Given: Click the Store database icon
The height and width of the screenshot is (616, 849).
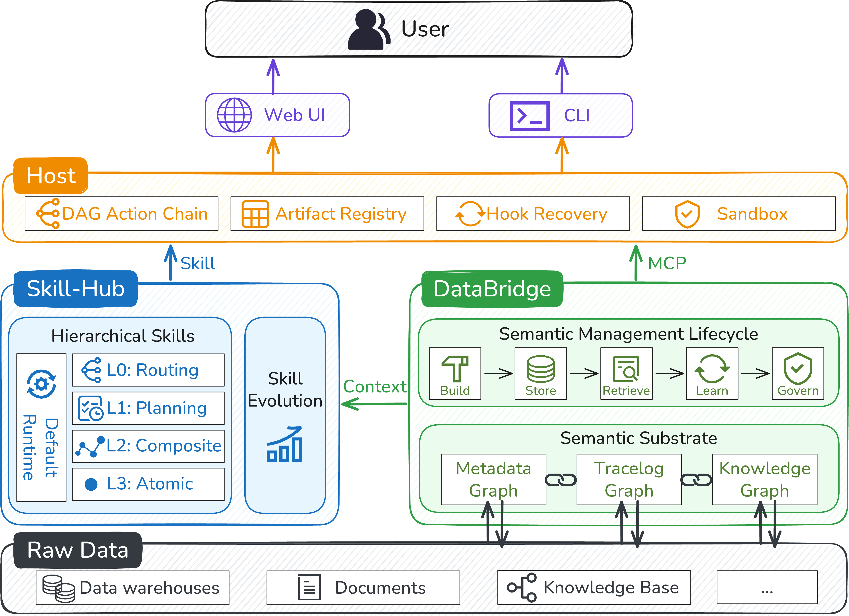Looking at the screenshot, I should [x=541, y=369].
